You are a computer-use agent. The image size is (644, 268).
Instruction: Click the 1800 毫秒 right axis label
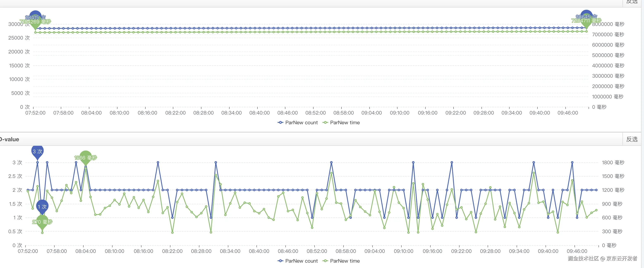point(613,163)
